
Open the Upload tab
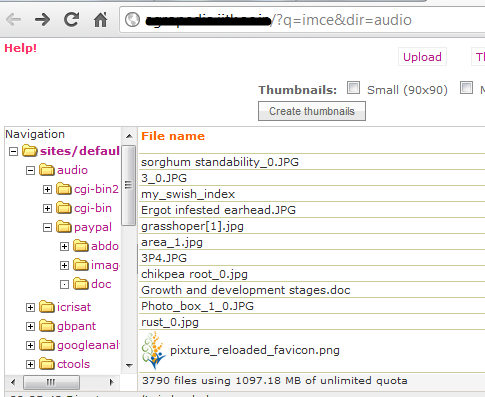tap(422, 57)
